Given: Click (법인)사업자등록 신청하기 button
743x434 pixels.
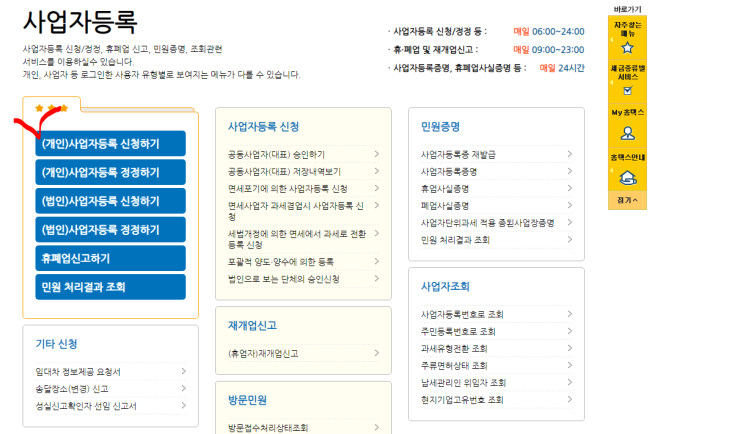Looking at the screenshot, I should pos(110,201).
